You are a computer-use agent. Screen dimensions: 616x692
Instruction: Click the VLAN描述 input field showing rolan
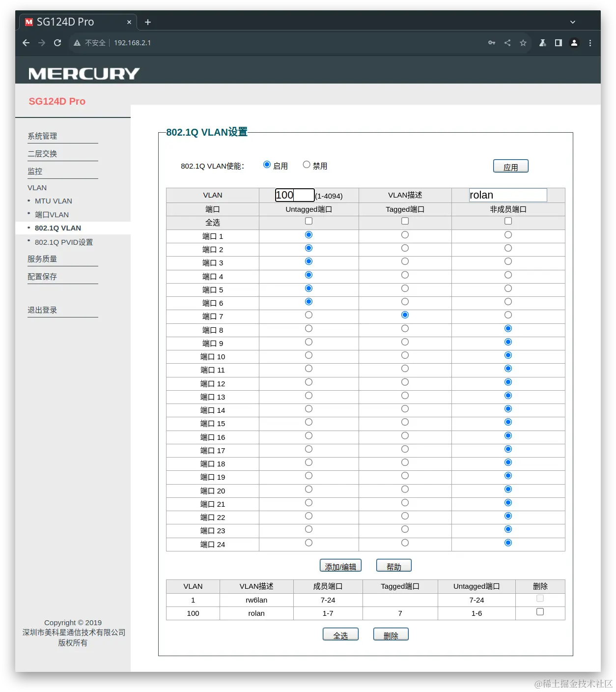tap(507, 195)
